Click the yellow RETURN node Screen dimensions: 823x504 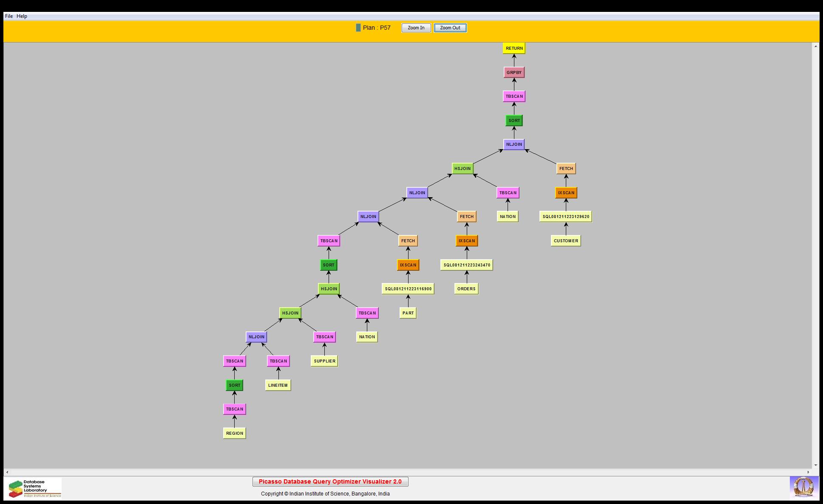514,48
